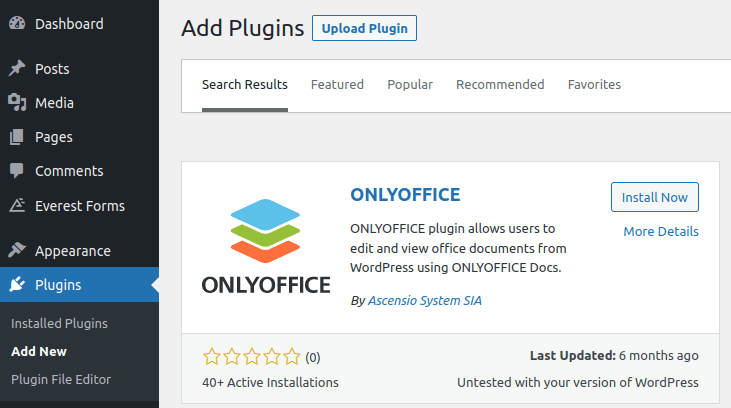Click the Upload Plugin button
731x408 pixels.
[x=364, y=28]
